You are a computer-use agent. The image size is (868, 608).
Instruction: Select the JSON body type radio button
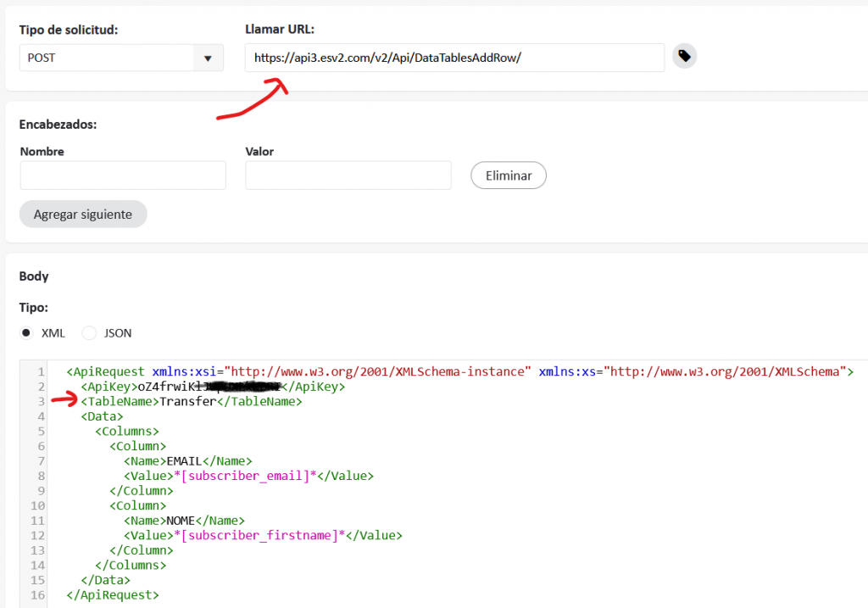pyautogui.click(x=89, y=333)
